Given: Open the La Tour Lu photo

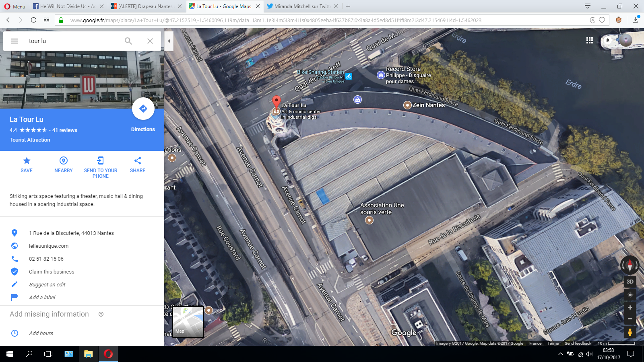Looking at the screenshot, I should [x=82, y=80].
